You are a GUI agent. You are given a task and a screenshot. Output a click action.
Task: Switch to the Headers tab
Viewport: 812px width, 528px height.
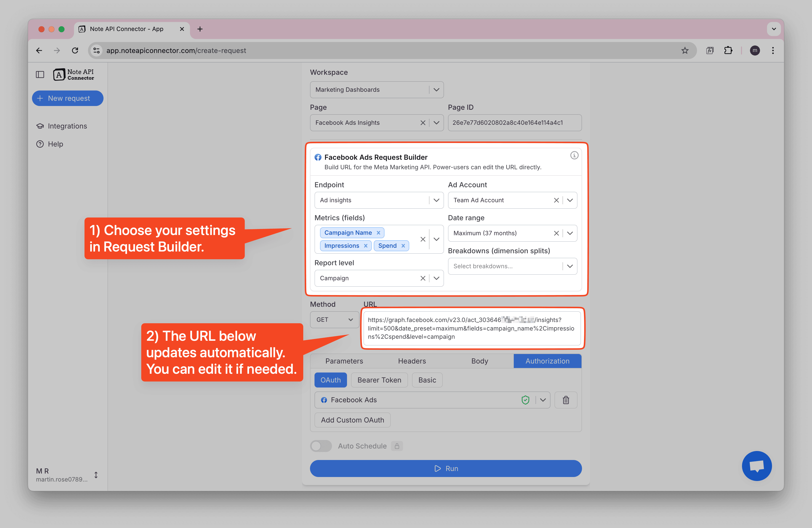411,361
